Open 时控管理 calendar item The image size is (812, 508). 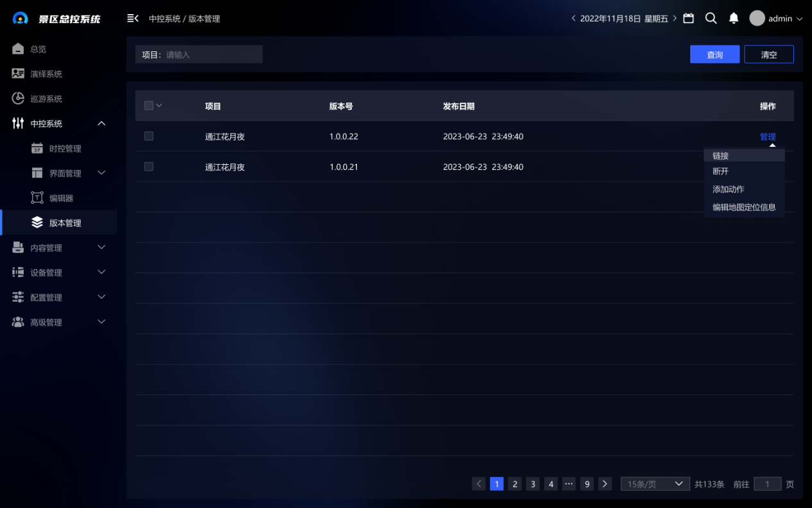[x=65, y=149]
